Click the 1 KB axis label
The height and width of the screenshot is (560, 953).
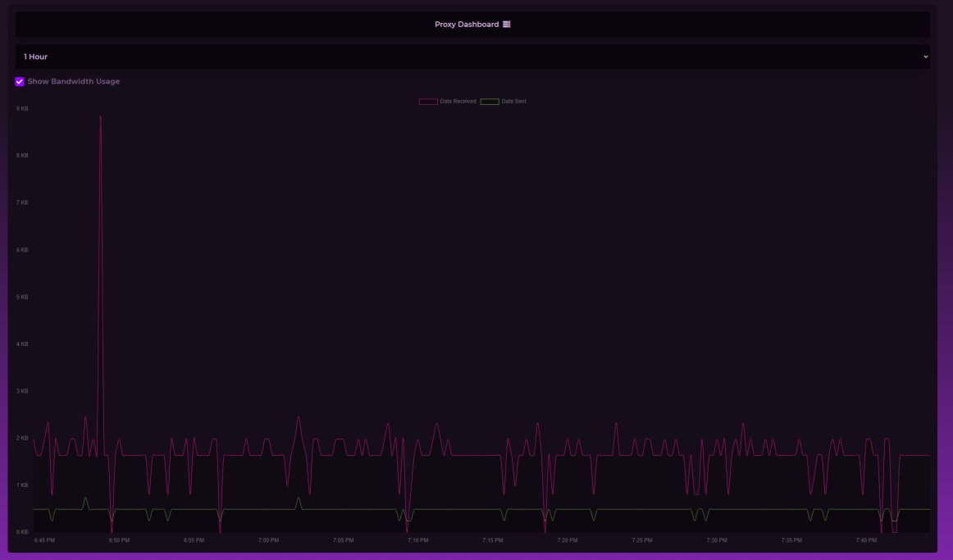[x=22, y=485]
